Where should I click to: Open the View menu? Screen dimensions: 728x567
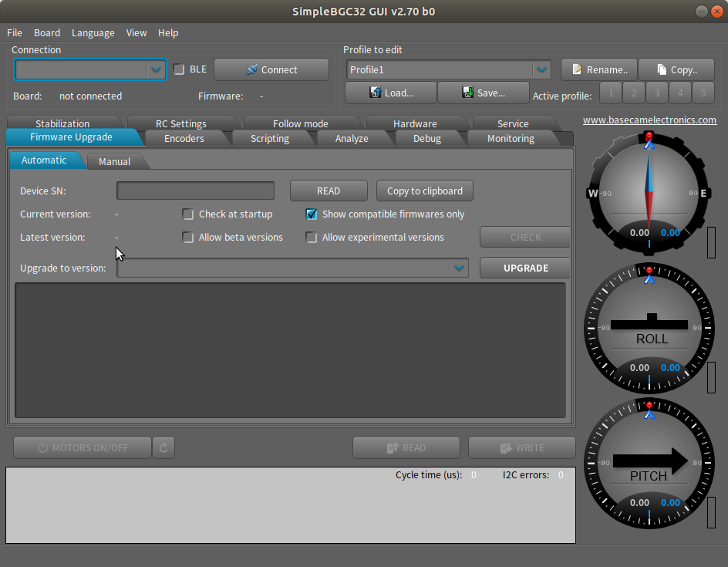tap(136, 33)
